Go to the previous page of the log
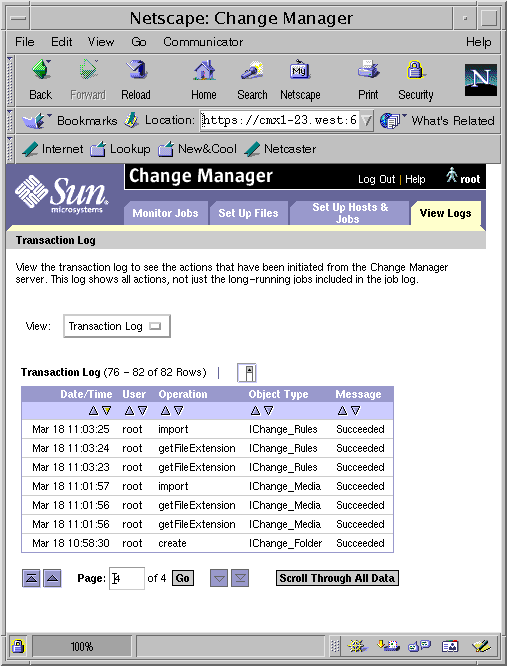Screen dimensions: 507x666 [52, 578]
